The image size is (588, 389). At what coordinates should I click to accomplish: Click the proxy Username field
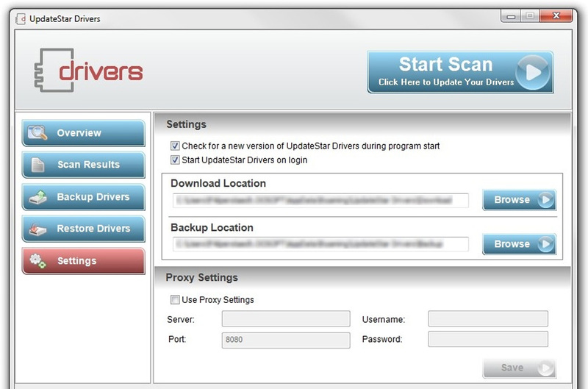tap(488, 318)
